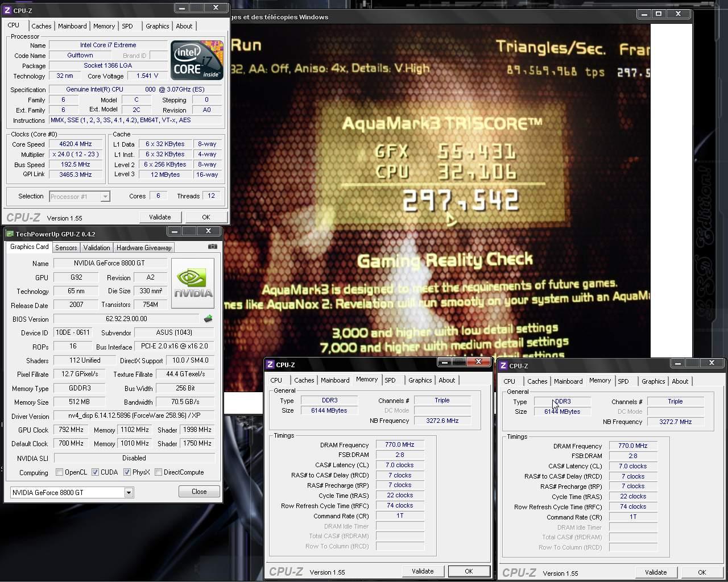Toggle the PhysX checkbox in GPU-Z
The image size is (728, 582).
coord(127,472)
